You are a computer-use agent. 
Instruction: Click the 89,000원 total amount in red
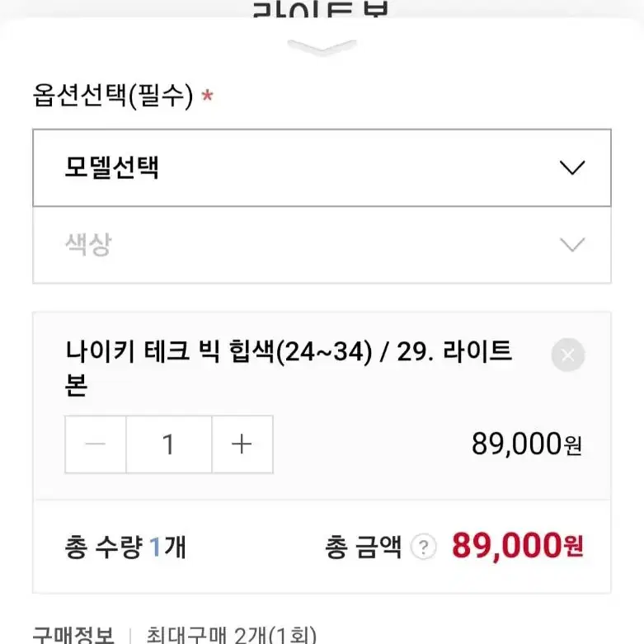pos(517,546)
